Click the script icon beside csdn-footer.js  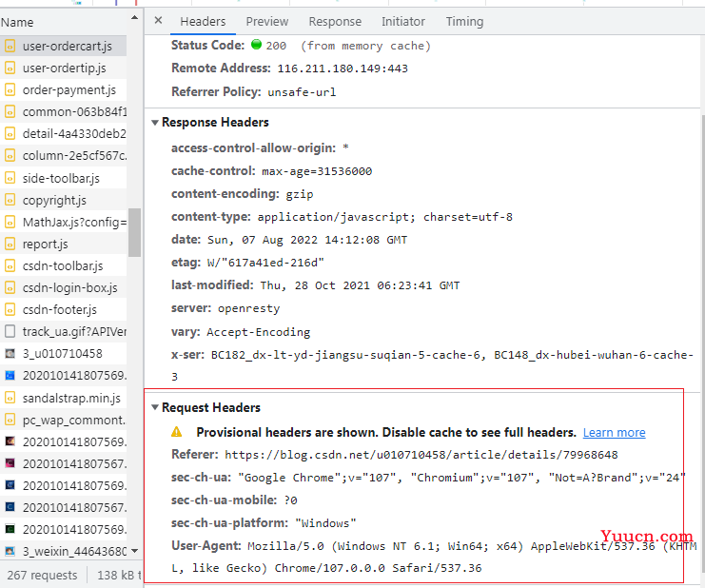coord(10,309)
